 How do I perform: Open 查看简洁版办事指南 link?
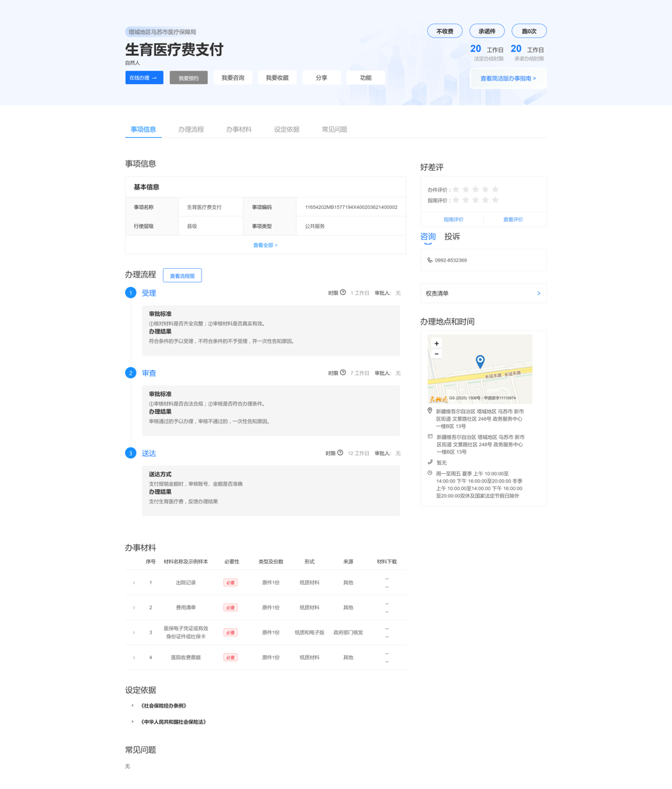click(x=508, y=79)
